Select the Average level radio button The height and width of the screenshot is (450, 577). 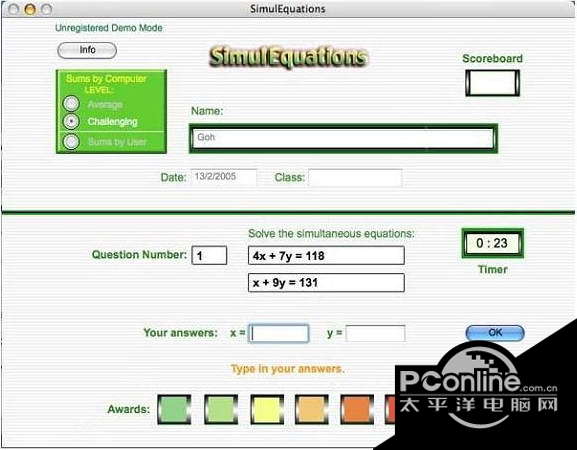[x=71, y=104]
